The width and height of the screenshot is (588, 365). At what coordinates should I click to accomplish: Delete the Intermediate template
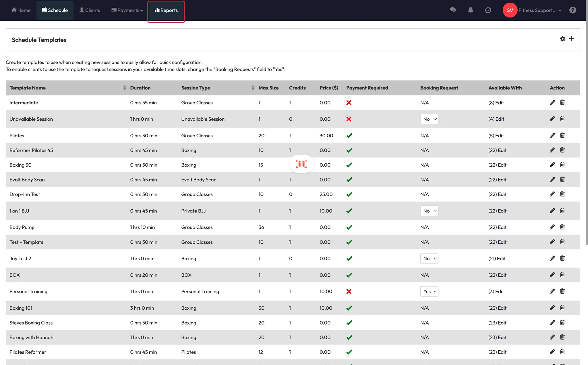pyautogui.click(x=562, y=102)
